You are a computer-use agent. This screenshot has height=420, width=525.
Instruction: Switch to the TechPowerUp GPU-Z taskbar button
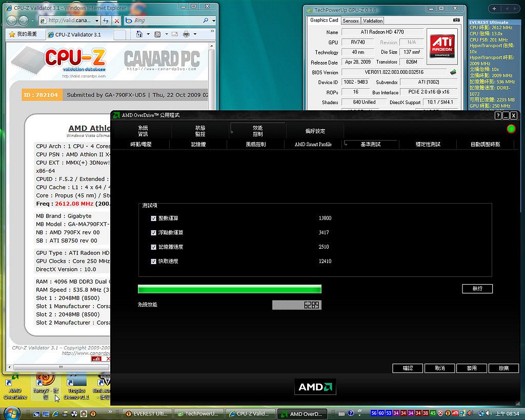point(198,414)
